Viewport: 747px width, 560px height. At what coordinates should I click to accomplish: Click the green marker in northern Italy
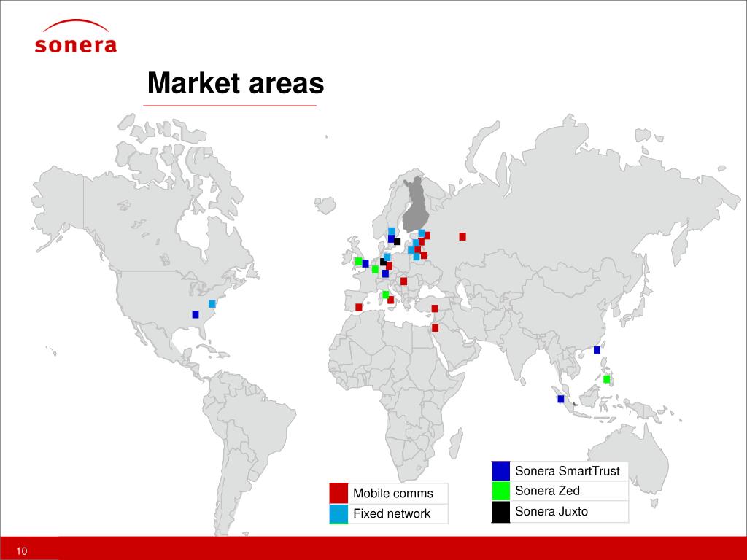click(386, 295)
